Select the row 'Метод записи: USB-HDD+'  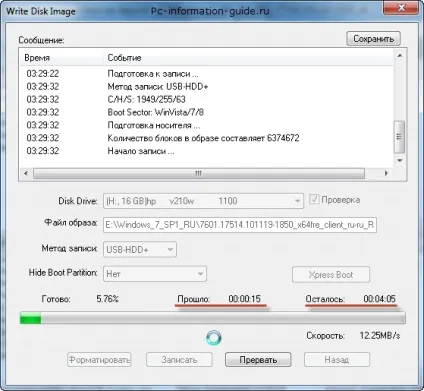(x=207, y=87)
